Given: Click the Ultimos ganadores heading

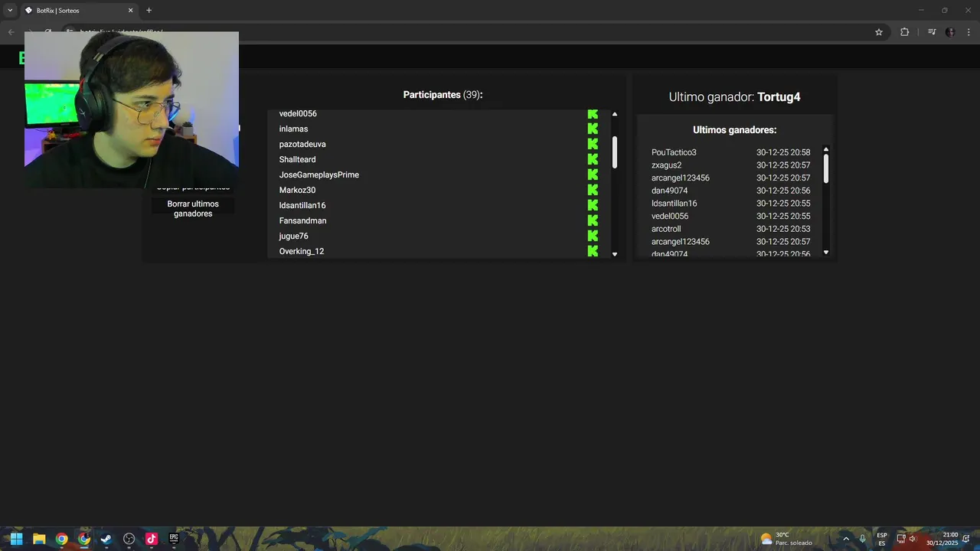Looking at the screenshot, I should click(x=734, y=130).
